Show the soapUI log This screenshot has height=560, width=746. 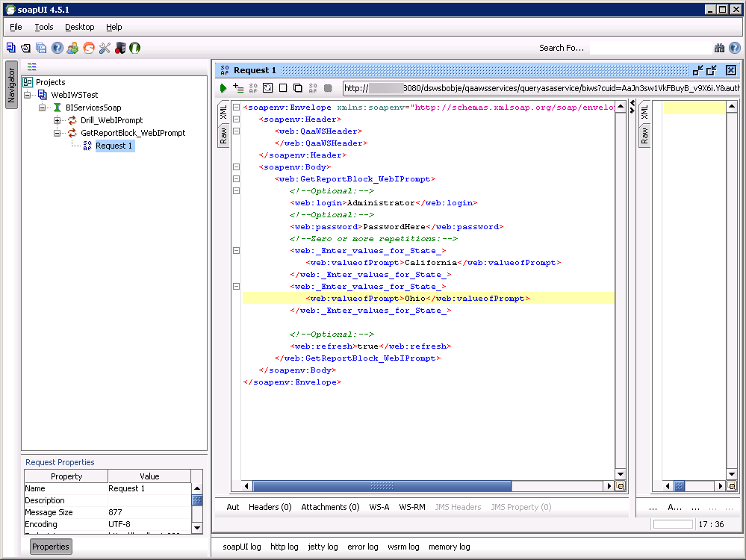242,547
